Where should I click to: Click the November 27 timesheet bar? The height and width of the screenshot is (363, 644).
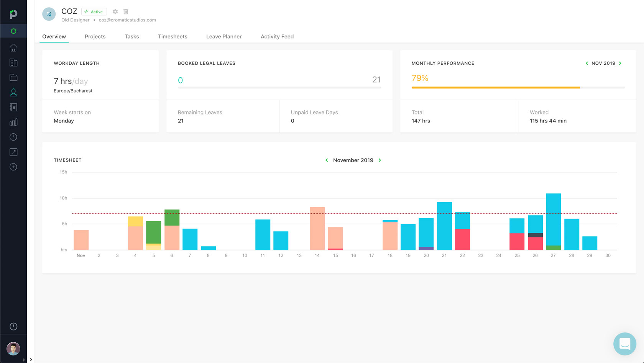coord(553,221)
